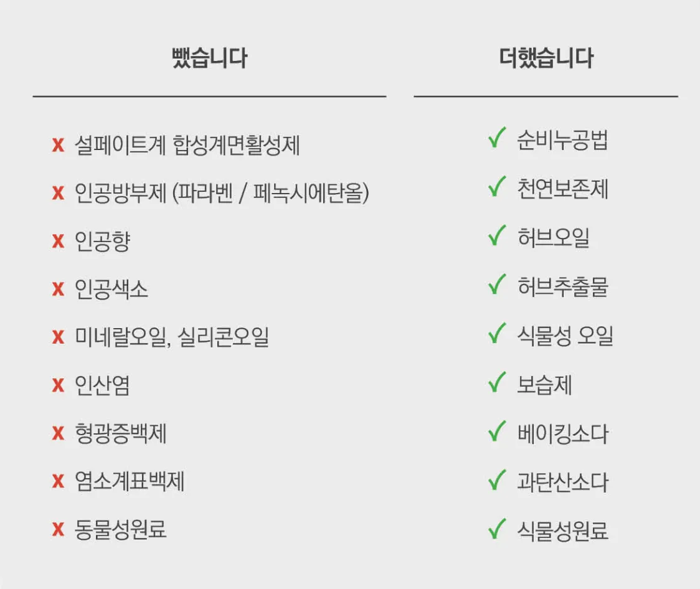Click the 식물성 오일 list item text
Image resolution: width=700 pixels, height=589 pixels.
[565, 336]
